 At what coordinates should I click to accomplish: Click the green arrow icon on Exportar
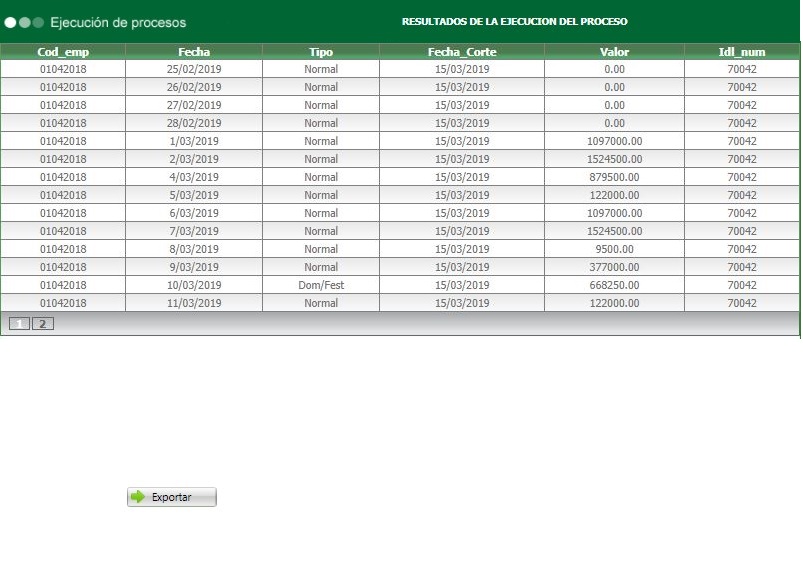click(x=138, y=497)
